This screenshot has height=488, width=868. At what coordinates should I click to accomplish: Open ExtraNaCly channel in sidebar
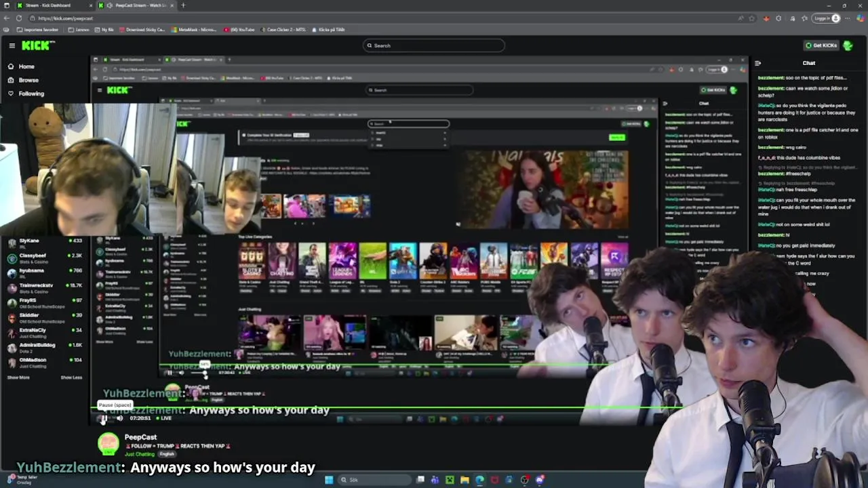[x=45, y=332]
